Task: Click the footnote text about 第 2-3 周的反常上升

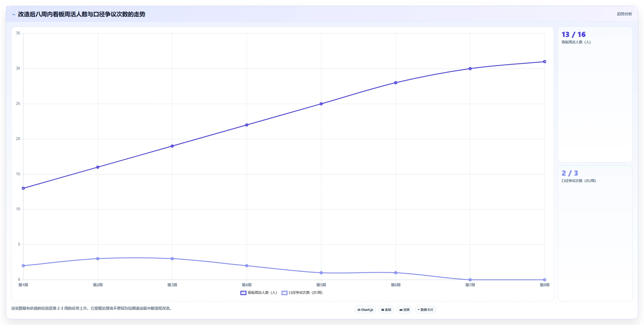Action: (92, 309)
